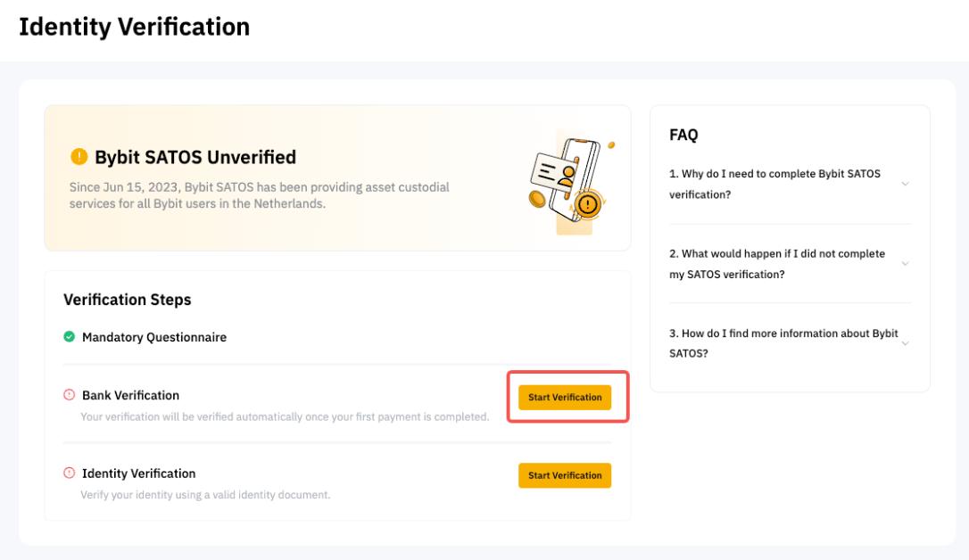This screenshot has height=560, width=969.
Task: Select the Mandatory Questionnaire step
Action: point(153,337)
